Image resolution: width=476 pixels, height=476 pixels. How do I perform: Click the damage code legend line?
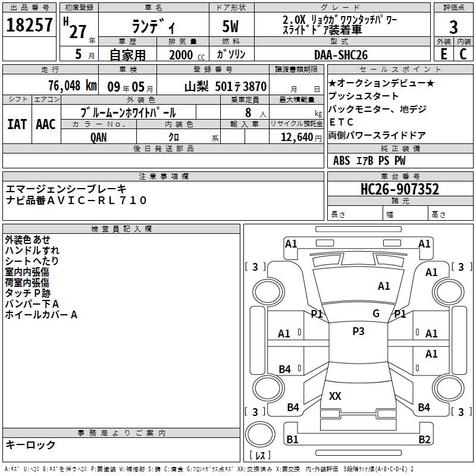(209, 469)
